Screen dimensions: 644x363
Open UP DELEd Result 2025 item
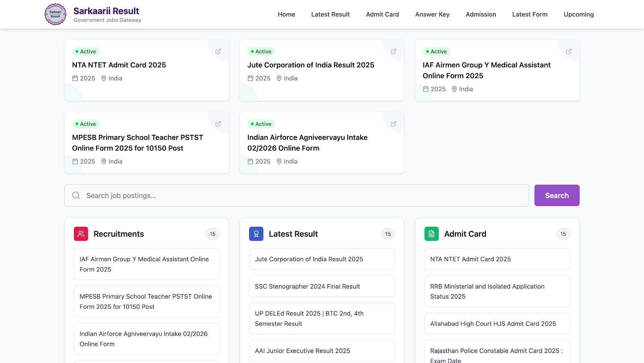322,318
